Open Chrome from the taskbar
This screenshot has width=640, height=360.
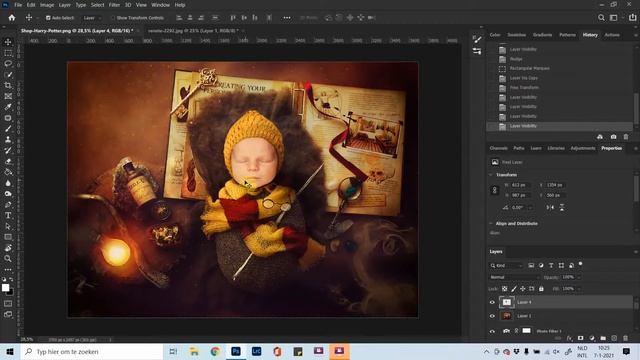(215, 351)
